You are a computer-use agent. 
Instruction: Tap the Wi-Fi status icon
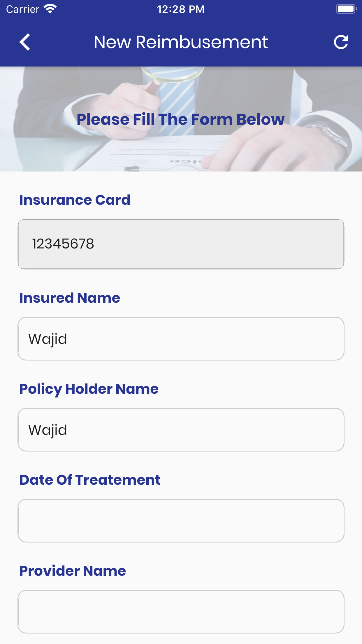(50, 9)
